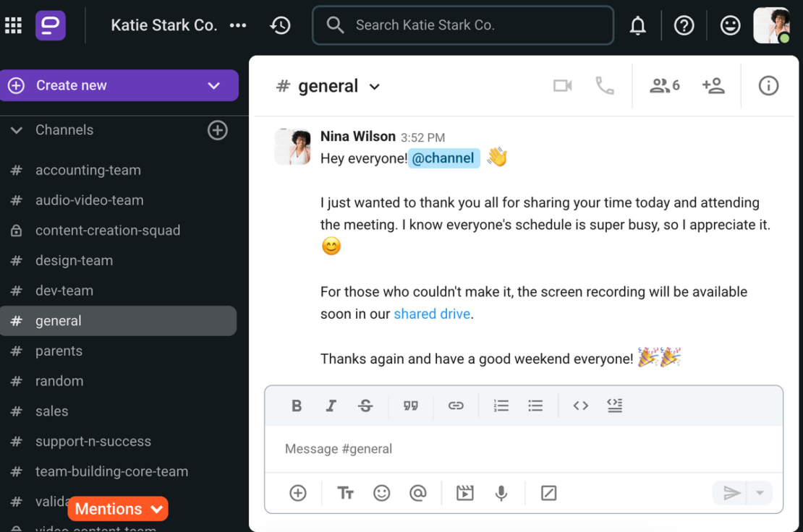Open the help question mark icon

(684, 26)
